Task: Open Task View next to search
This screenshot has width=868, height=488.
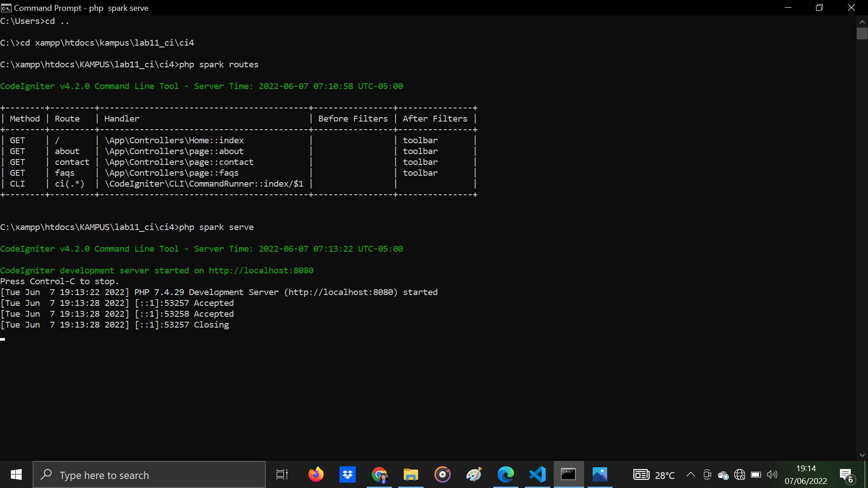Action: (281, 474)
